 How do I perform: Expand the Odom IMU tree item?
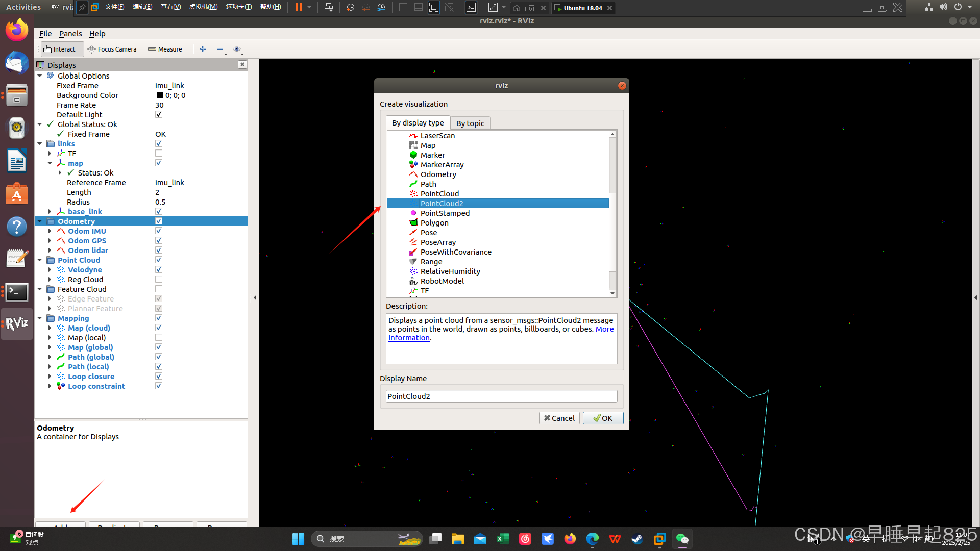(x=50, y=231)
